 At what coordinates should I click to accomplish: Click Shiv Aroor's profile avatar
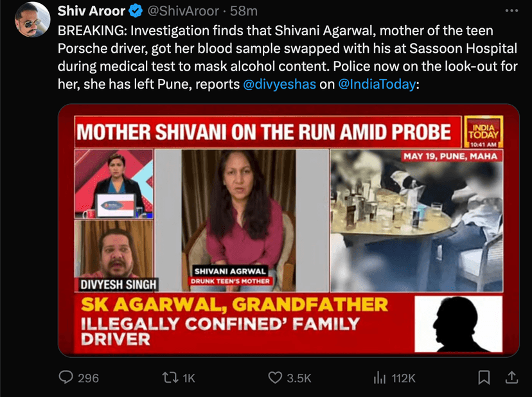pyautogui.click(x=33, y=20)
